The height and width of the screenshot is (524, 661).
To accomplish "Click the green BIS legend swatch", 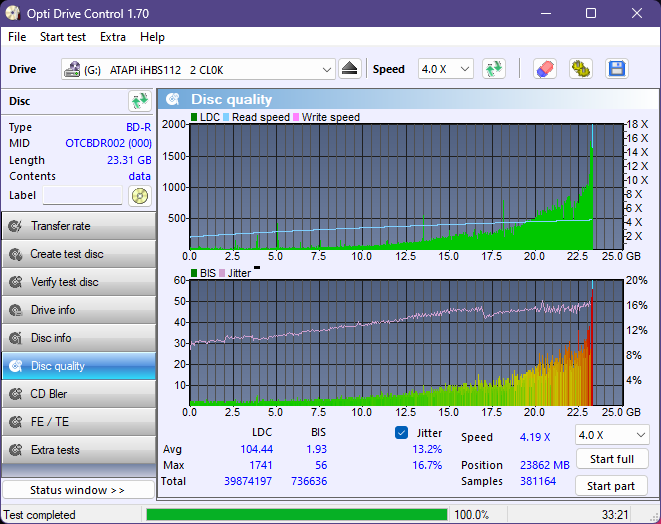I will pos(194,273).
